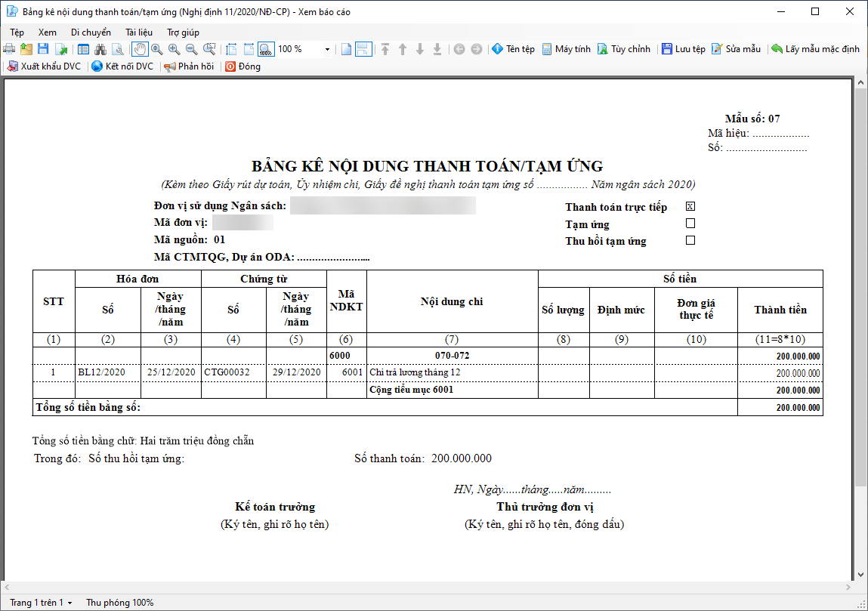
Task: Click the 100% zoom magnifier icon
Action: point(266,49)
